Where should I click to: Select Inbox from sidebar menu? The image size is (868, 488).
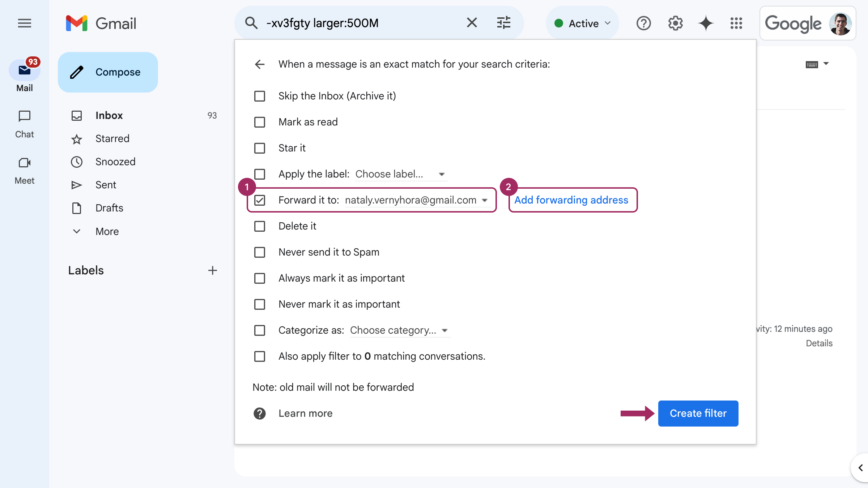click(109, 116)
